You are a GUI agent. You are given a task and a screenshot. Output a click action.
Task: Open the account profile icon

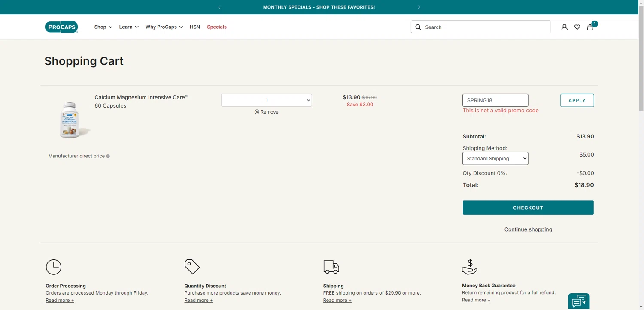click(564, 27)
